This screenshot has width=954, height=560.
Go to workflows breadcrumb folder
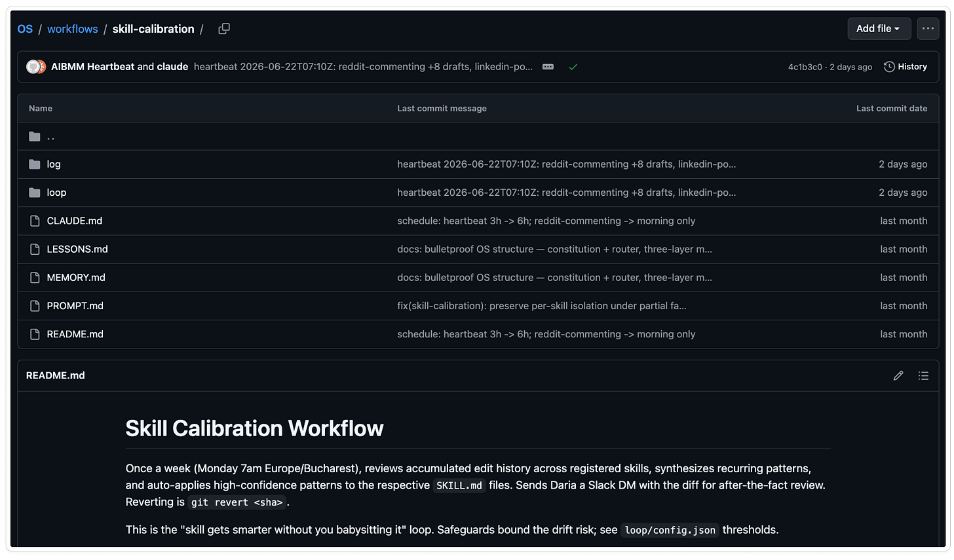click(72, 29)
